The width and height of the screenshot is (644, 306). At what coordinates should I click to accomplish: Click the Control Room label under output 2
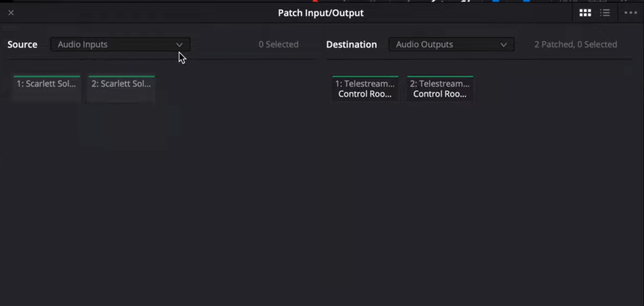[440, 94]
